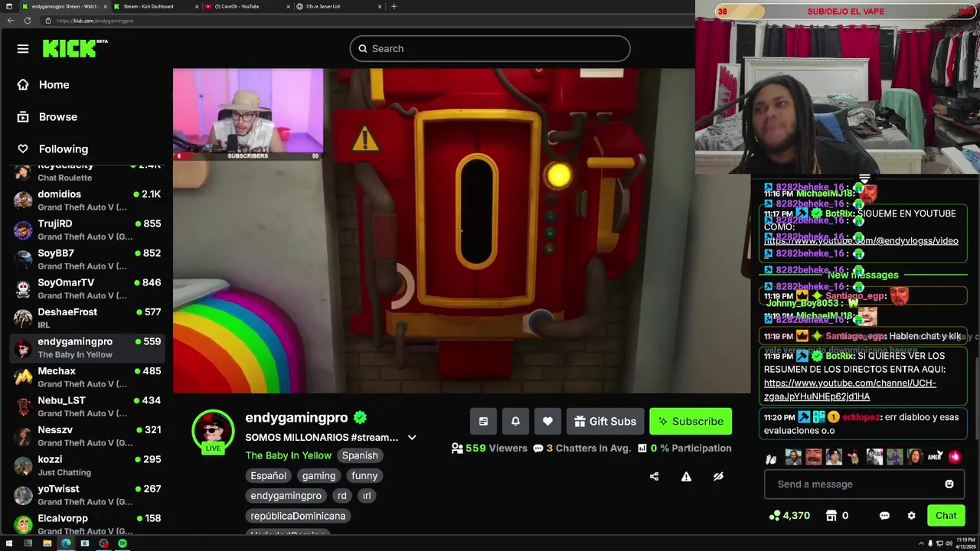Select the pink glowing emote
Screen dimensions: 980x551
tap(955, 457)
